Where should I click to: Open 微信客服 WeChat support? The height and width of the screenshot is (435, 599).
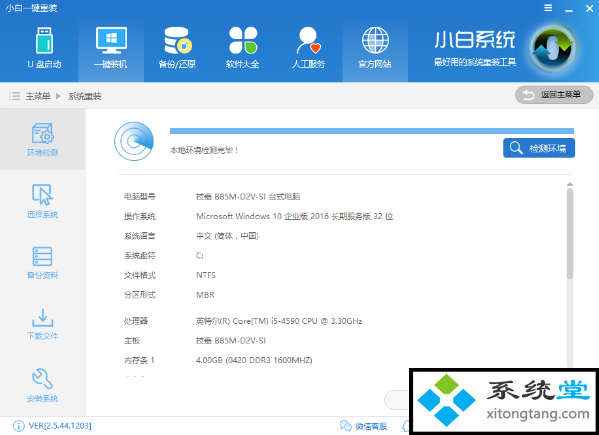pos(363,426)
